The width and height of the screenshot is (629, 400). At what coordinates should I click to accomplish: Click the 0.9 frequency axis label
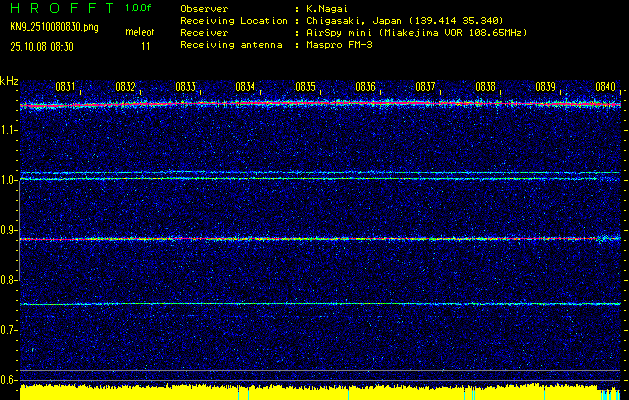pyautogui.click(x=9, y=230)
